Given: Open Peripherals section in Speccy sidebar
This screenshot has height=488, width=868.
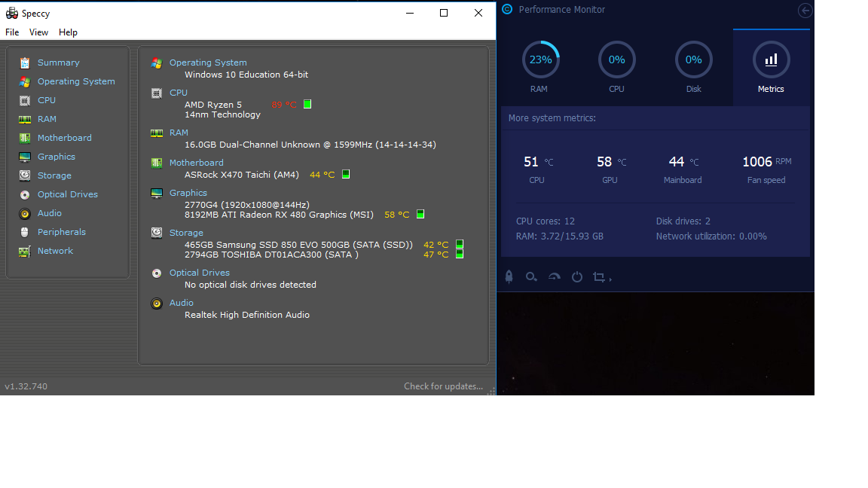Looking at the screenshot, I should pos(62,232).
